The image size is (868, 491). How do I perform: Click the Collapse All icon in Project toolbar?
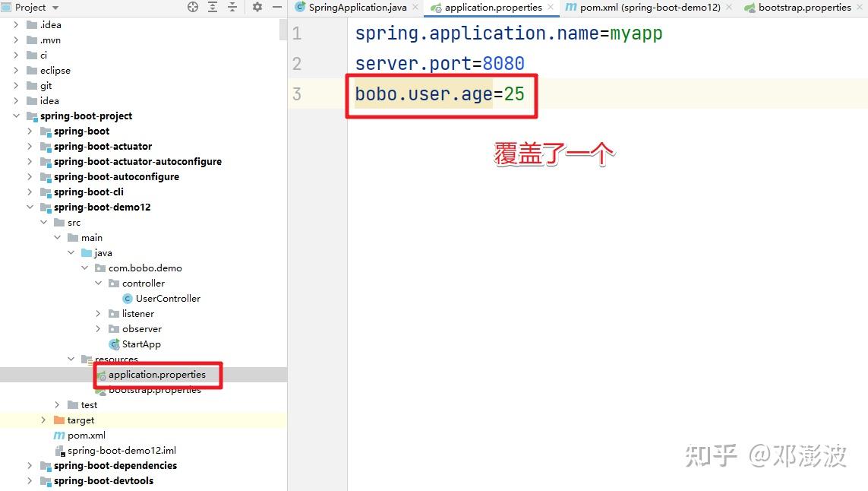pyautogui.click(x=232, y=7)
